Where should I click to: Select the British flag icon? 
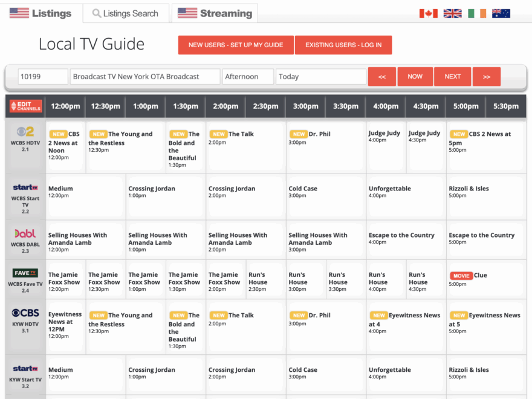(452, 12)
